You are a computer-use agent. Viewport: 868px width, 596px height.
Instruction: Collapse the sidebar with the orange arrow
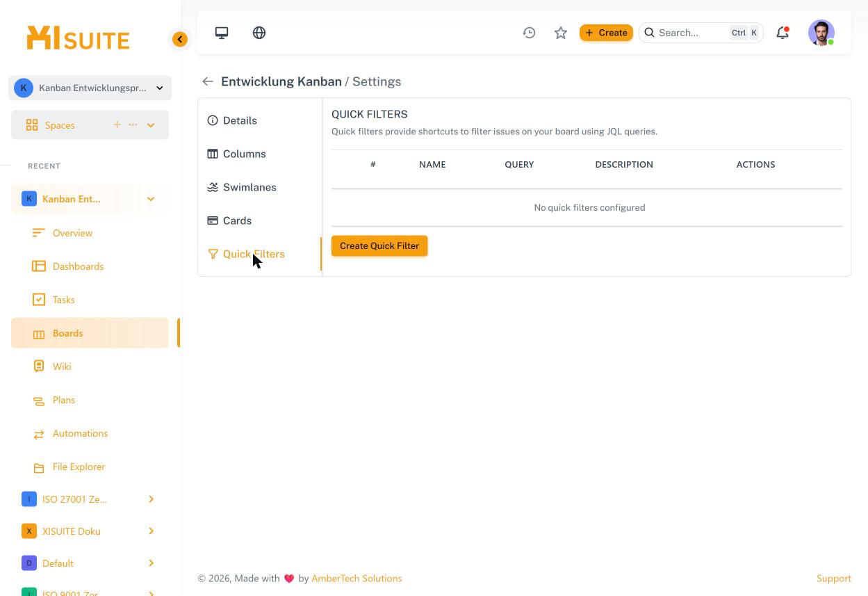pyautogui.click(x=180, y=39)
